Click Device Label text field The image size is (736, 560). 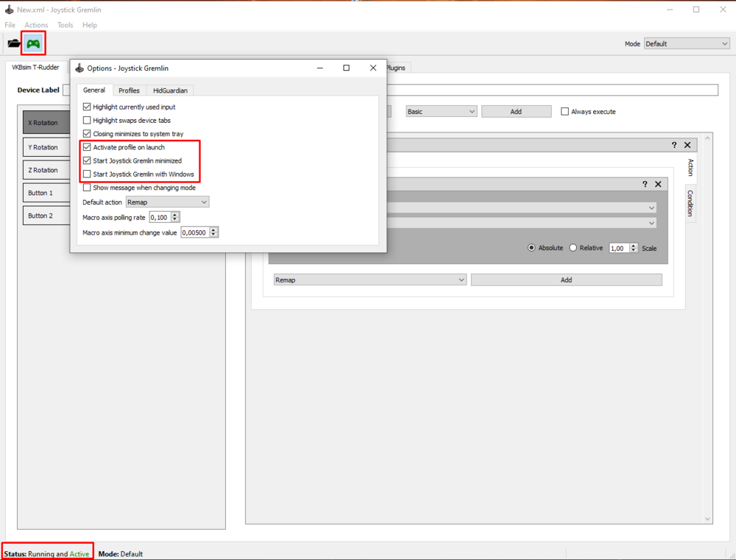click(x=552, y=90)
